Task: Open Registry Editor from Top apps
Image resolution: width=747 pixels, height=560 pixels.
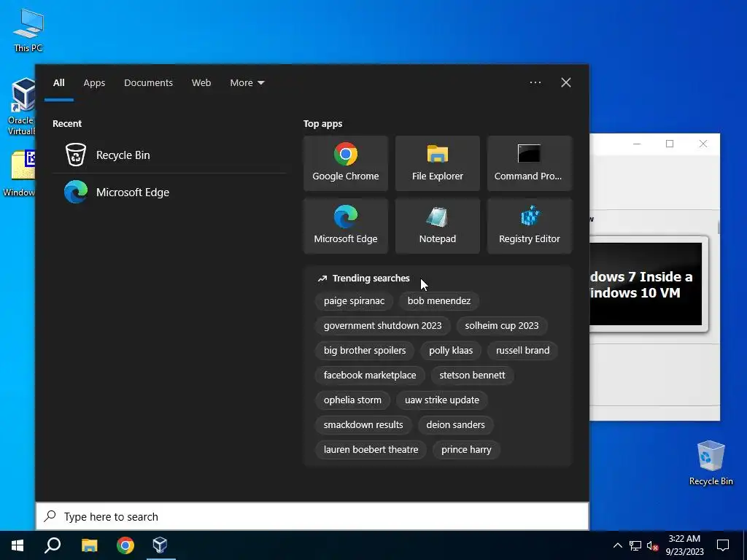Action: click(x=530, y=226)
